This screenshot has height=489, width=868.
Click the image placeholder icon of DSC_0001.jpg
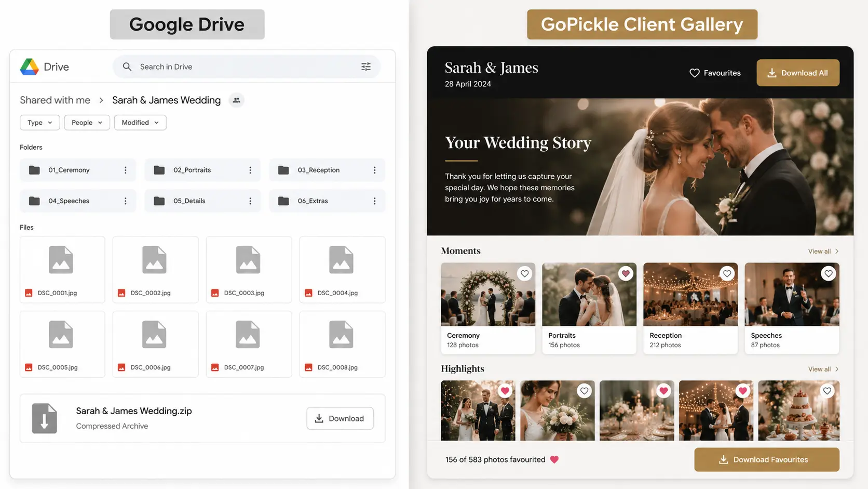(61, 259)
